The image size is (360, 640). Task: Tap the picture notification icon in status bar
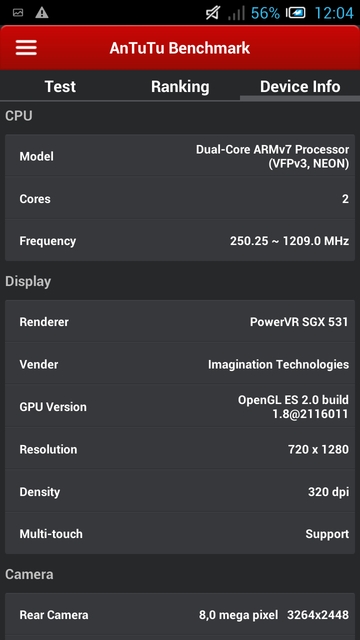18,13
